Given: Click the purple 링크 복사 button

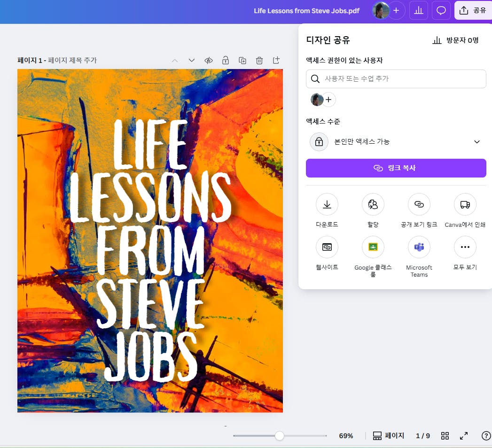Looking at the screenshot, I should [x=396, y=168].
